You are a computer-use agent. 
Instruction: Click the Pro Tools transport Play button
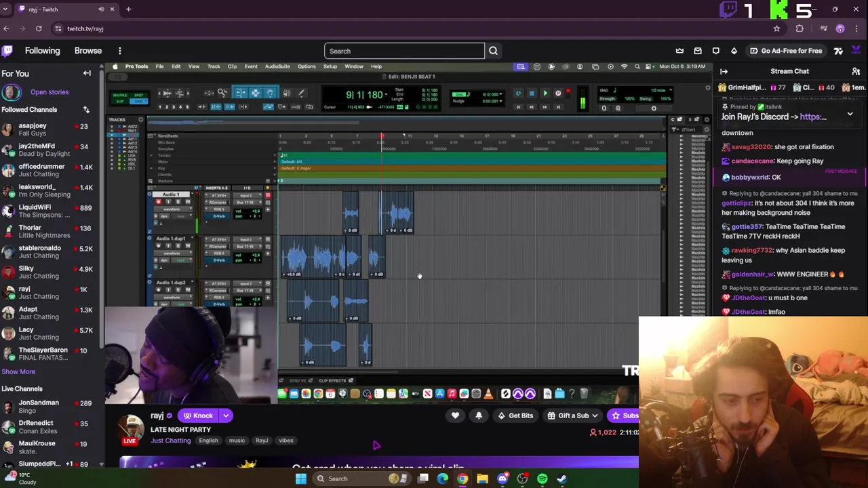[545, 94]
